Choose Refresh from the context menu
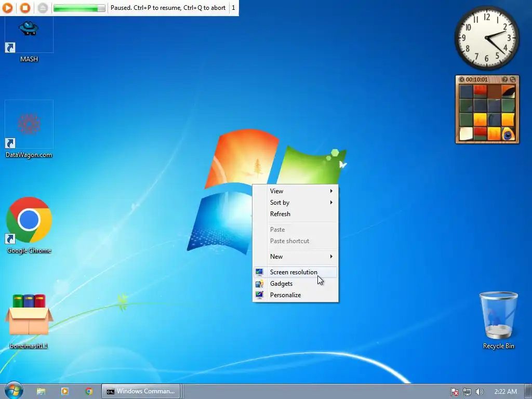Viewport: 532px width, 399px height. coord(296,214)
